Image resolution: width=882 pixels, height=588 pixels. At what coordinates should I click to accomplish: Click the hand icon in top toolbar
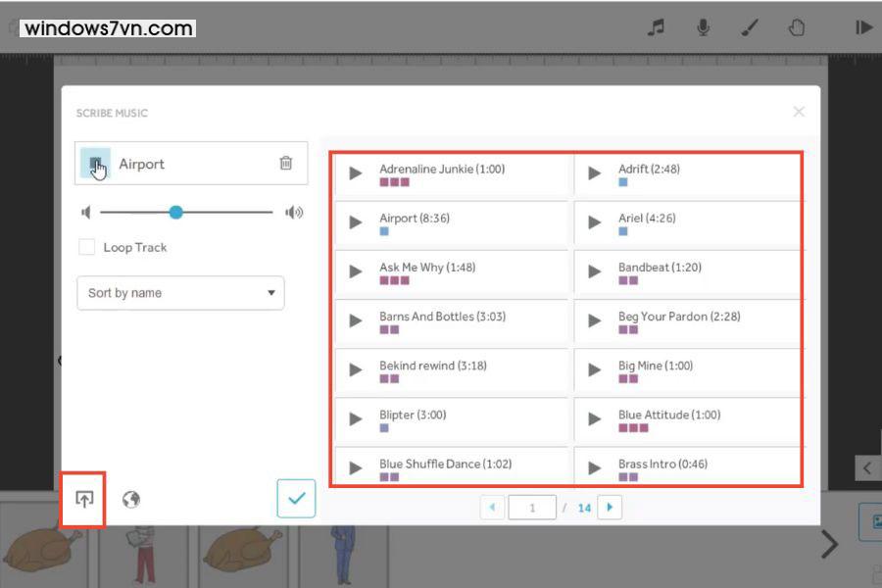coord(797,27)
